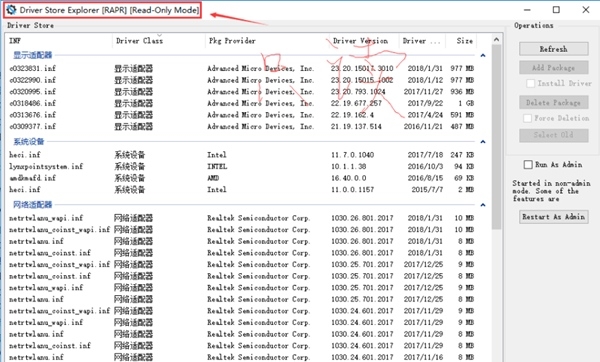The image size is (600, 362).
Task: Click the vertical scrollbar thumb in driver list
Action: 496,137
